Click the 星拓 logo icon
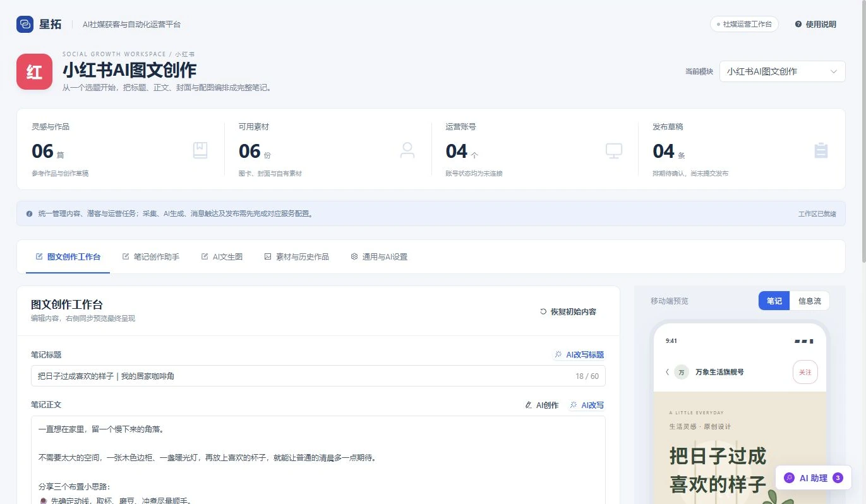866x504 pixels. point(25,24)
